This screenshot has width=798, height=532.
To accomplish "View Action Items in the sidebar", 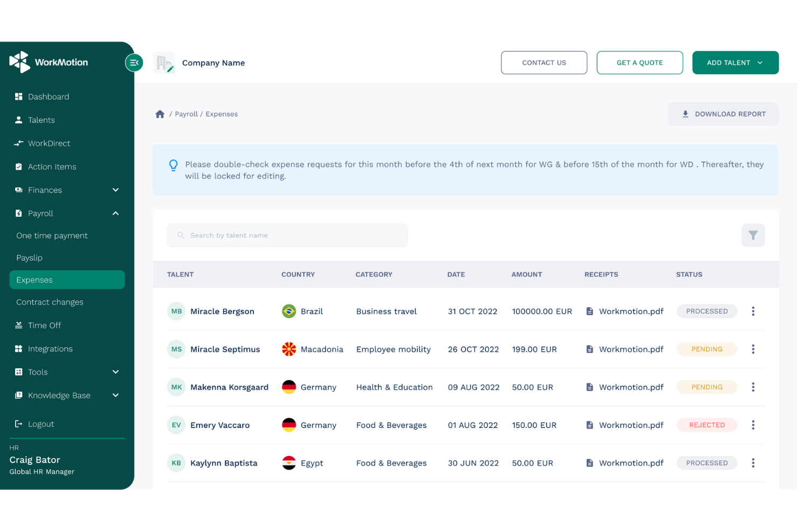I will pyautogui.click(x=52, y=167).
